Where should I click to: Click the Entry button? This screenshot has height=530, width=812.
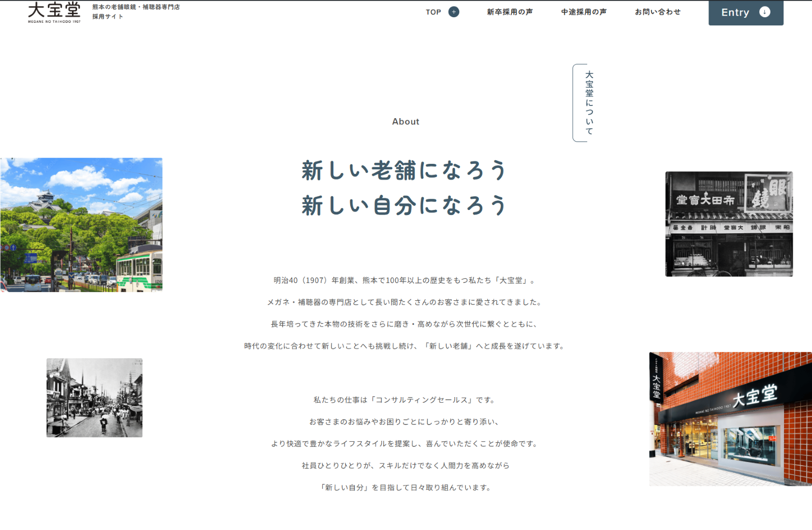point(735,12)
